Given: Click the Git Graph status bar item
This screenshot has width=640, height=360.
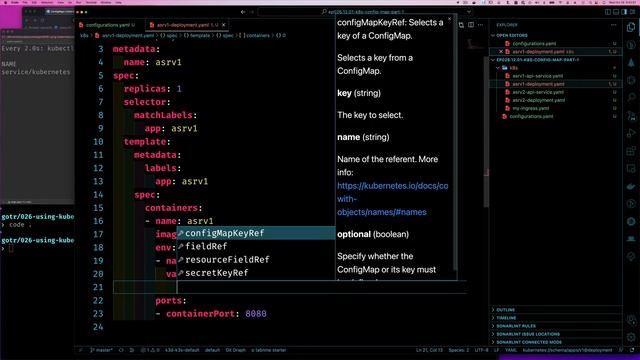Looking at the screenshot, I should [x=236, y=350].
